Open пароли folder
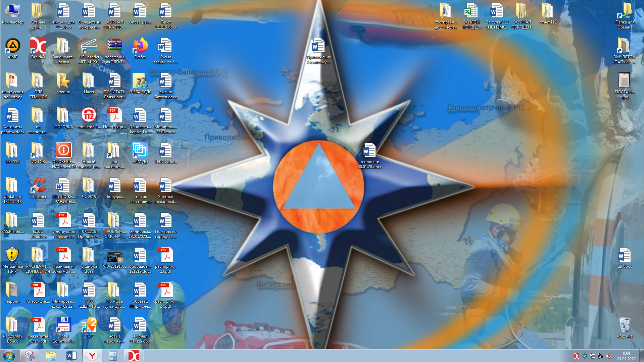Viewport: 644px width, 362px height. tap(13, 293)
